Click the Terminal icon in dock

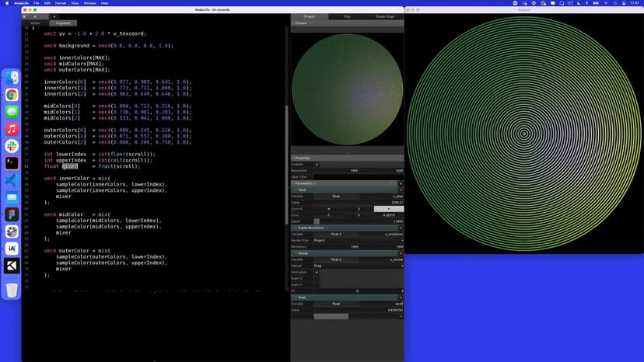click(12, 163)
